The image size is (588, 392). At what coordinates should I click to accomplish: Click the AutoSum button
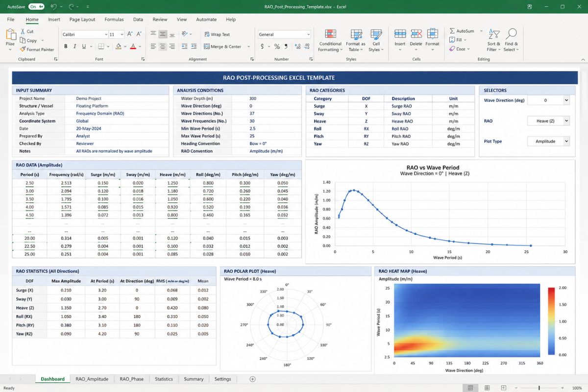pos(461,31)
